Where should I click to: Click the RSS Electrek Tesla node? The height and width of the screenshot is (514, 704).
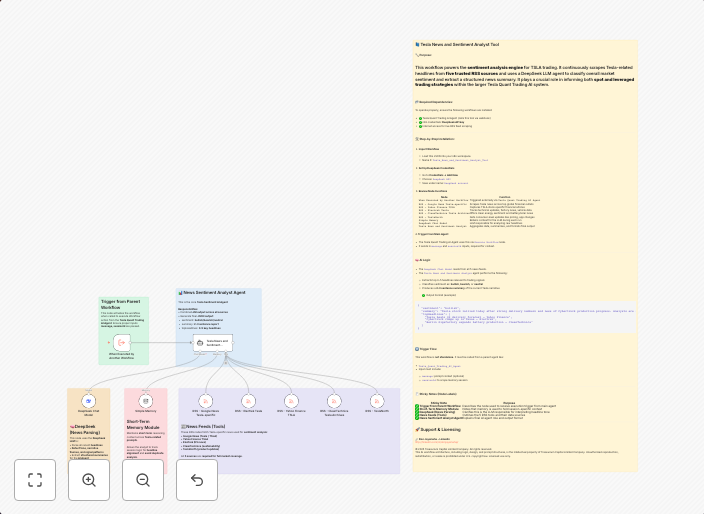tap(249, 400)
